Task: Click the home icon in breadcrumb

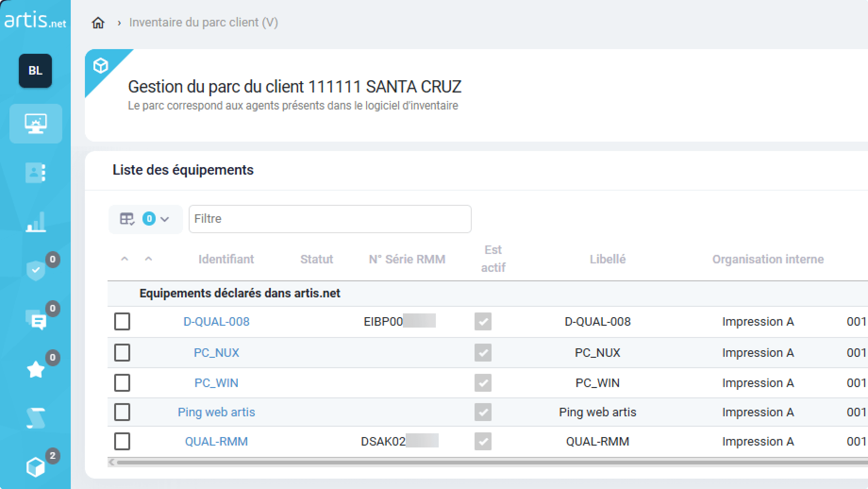Action: tap(98, 23)
